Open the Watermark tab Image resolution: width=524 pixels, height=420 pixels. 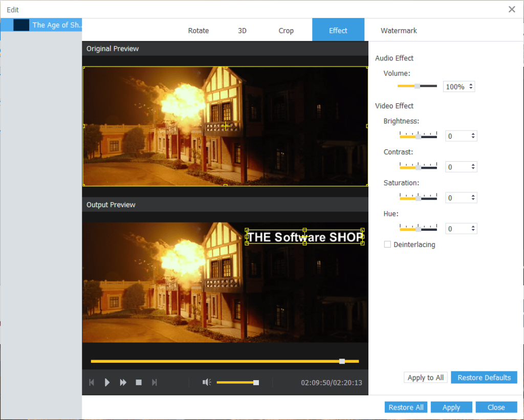[399, 30]
